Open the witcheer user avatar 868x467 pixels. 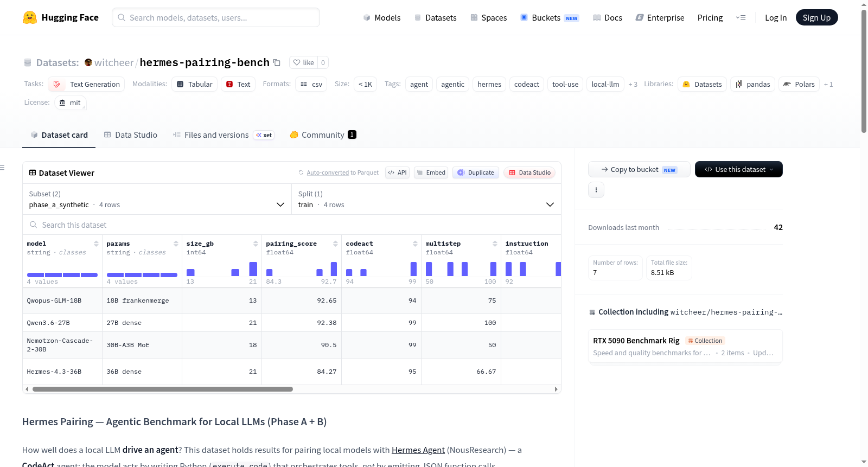tap(88, 62)
